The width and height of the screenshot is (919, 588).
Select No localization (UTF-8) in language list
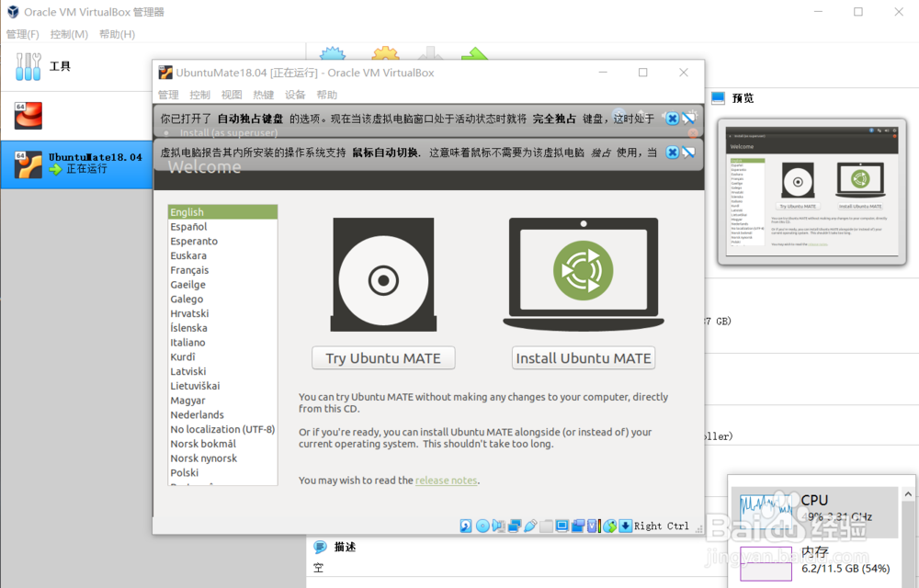222,429
